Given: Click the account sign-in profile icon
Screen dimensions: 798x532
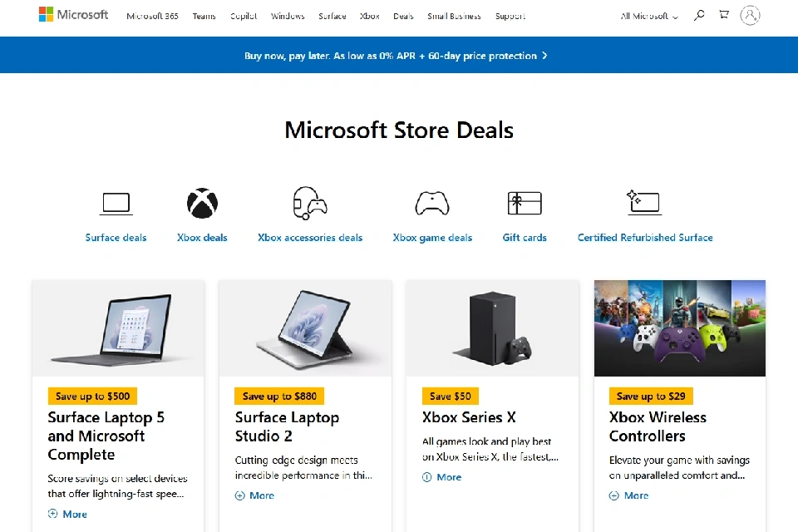Looking at the screenshot, I should [750, 15].
